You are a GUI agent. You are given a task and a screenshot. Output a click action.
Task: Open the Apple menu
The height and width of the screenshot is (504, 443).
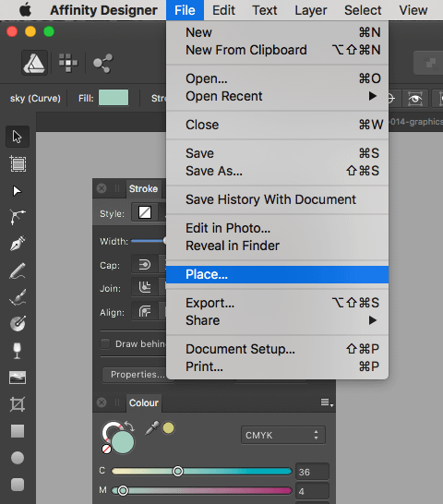(26, 10)
